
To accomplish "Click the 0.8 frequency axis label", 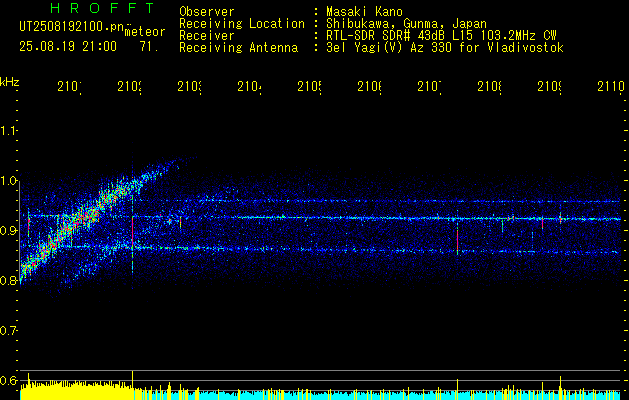I will point(8,281).
